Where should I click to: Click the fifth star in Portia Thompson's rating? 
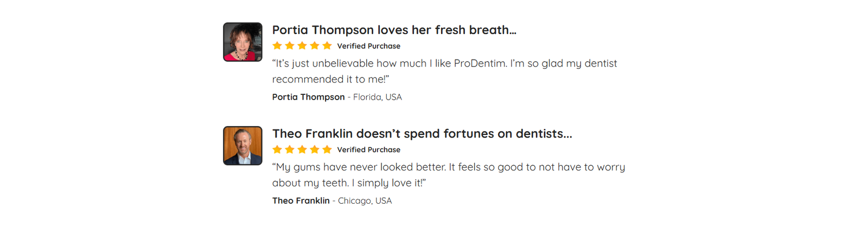[x=327, y=46]
